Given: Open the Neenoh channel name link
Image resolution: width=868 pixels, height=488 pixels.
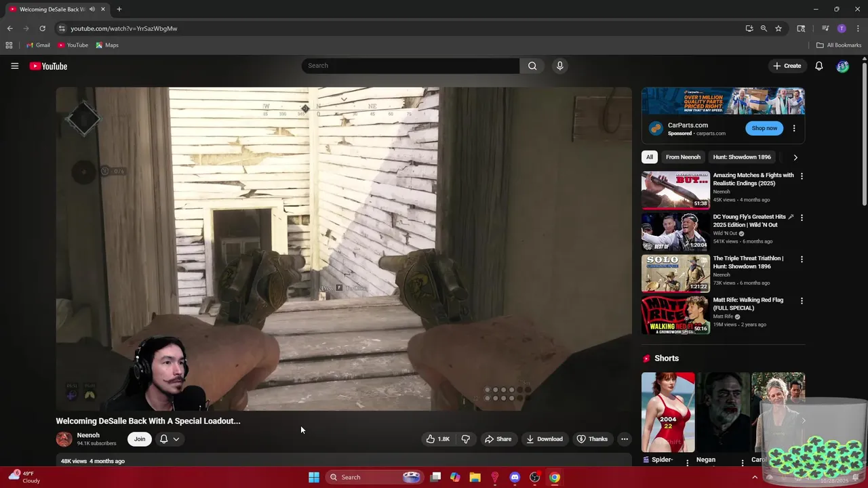Looking at the screenshot, I should pos(88,435).
